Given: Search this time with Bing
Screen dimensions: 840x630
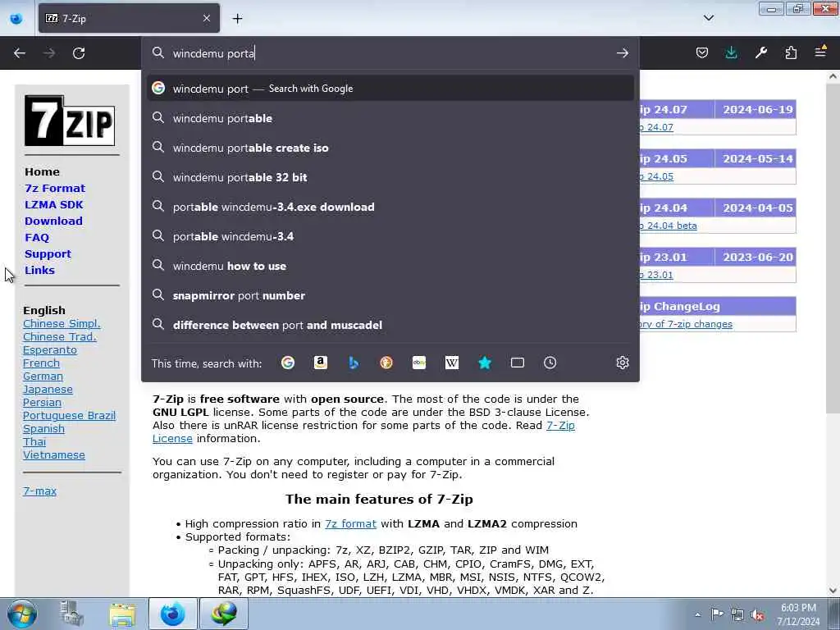Looking at the screenshot, I should point(354,363).
